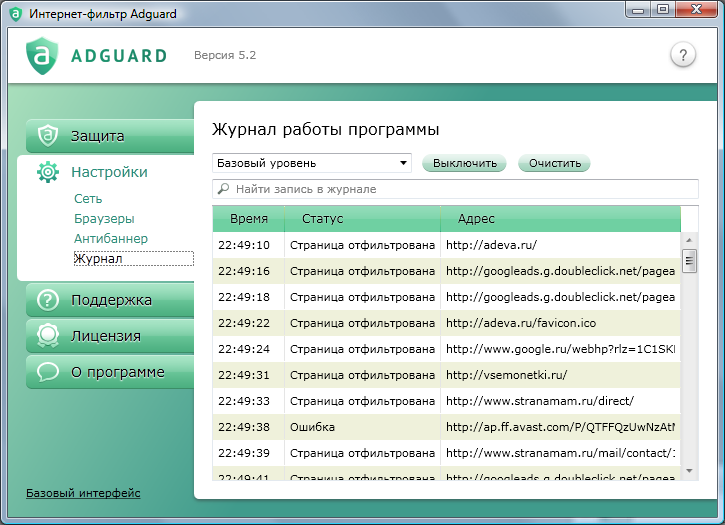Click the question icon beside Поддержка
This screenshot has height=525, width=725.
coord(48,300)
